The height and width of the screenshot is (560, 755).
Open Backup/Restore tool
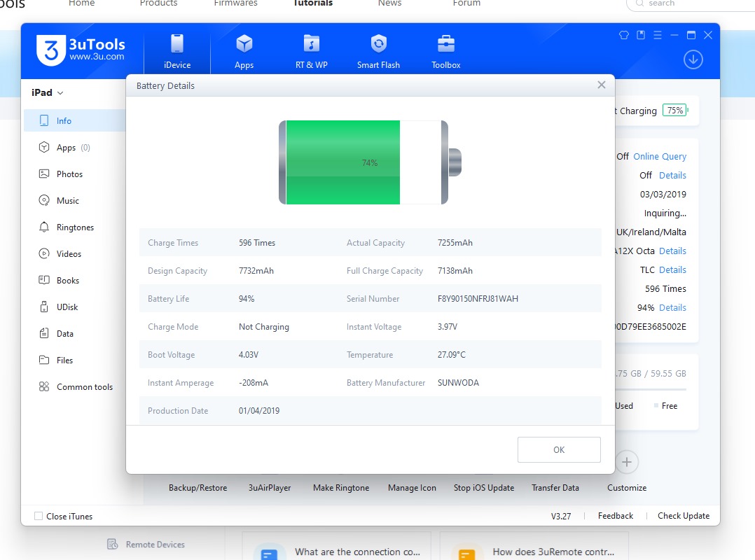[198, 488]
